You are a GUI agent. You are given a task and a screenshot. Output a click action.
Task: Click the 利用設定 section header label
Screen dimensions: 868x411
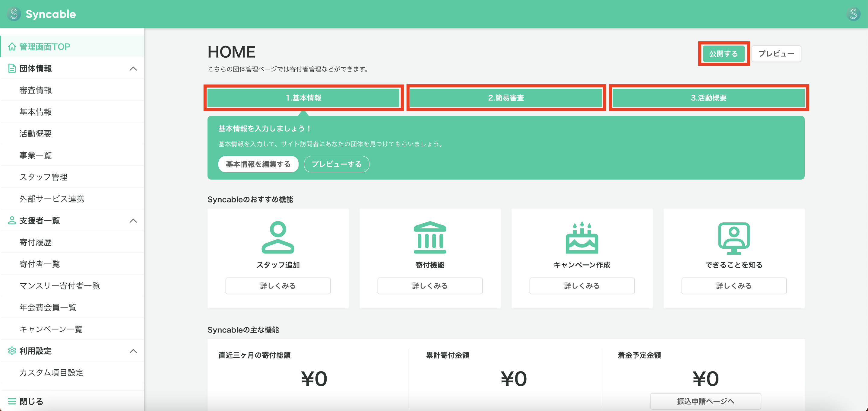click(35, 351)
